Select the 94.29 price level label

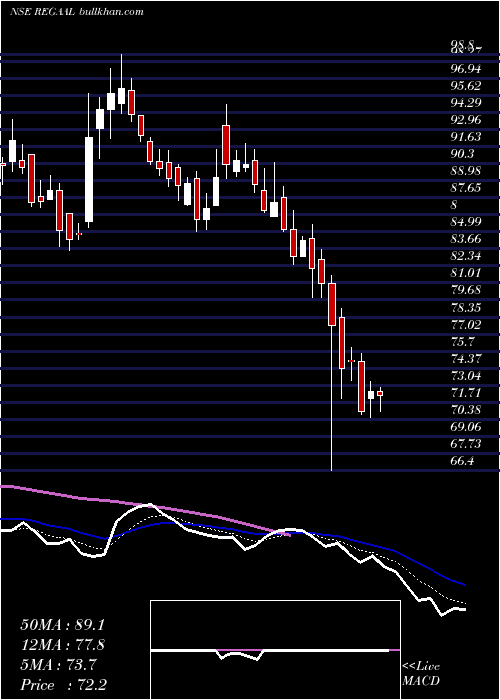pos(466,103)
